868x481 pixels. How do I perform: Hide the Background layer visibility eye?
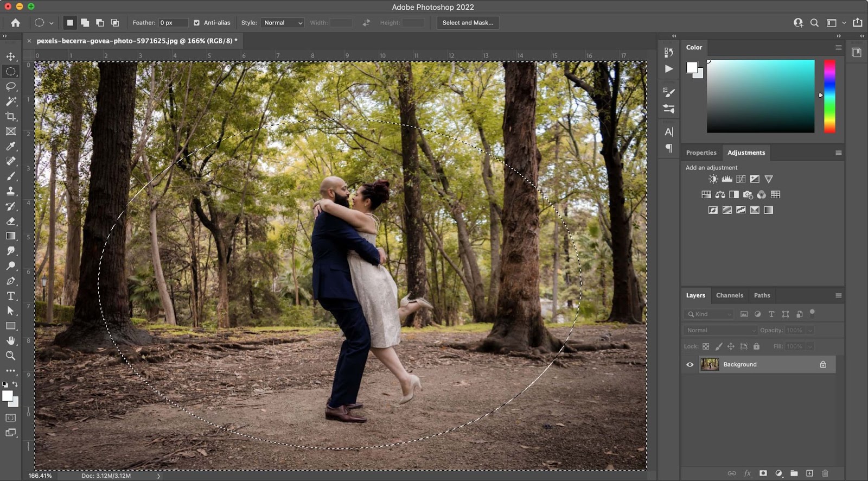click(x=690, y=364)
